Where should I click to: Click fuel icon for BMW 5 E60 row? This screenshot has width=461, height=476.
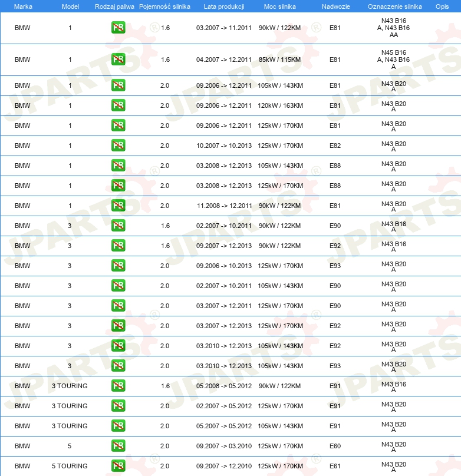pos(118,446)
